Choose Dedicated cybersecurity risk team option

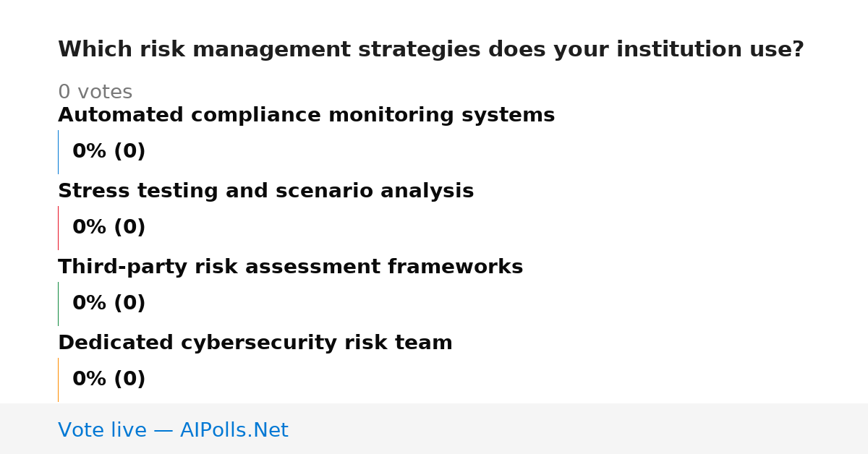coord(255,343)
